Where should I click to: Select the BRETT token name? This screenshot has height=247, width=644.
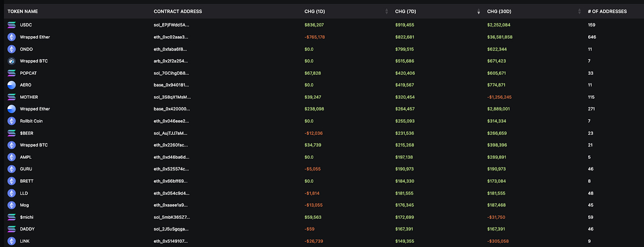click(x=27, y=181)
